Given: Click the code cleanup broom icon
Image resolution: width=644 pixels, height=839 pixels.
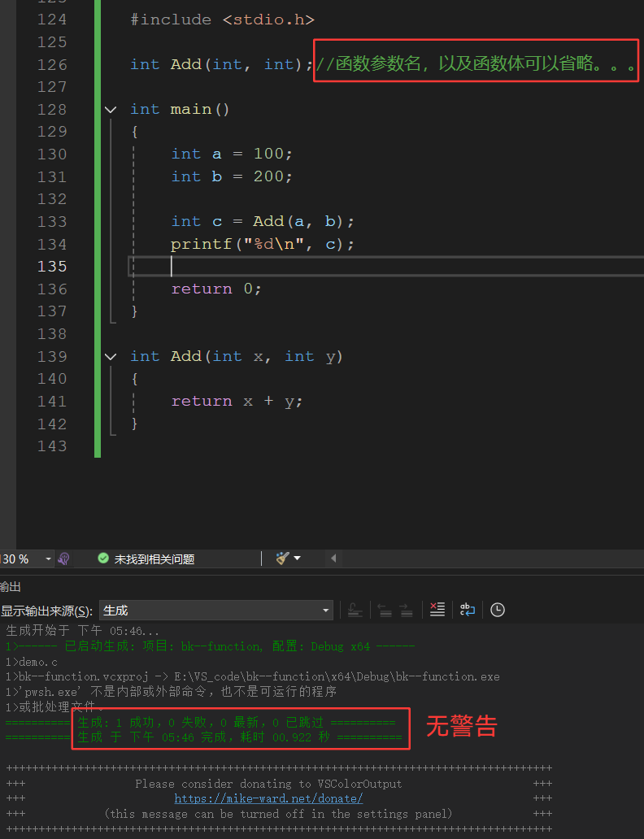Looking at the screenshot, I should (282, 559).
